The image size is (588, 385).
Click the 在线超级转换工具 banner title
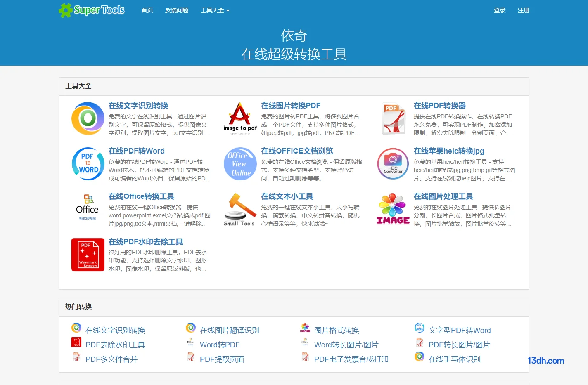point(294,54)
